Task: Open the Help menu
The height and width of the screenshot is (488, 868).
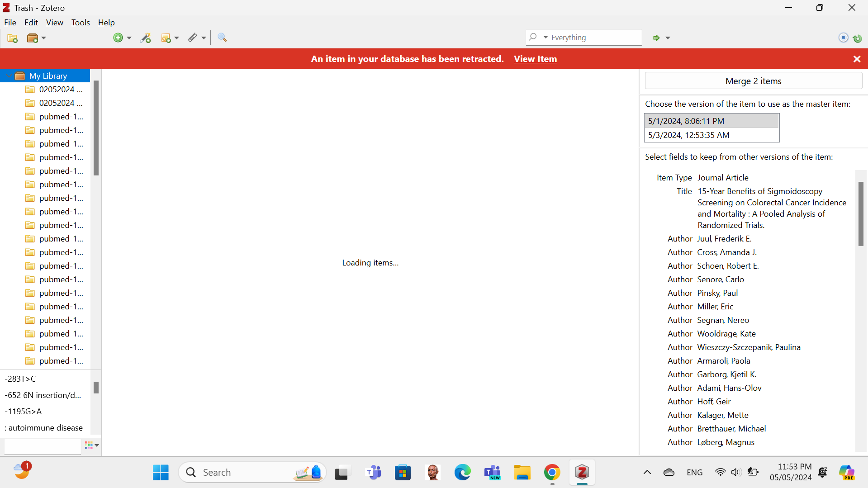Action: pyautogui.click(x=106, y=22)
